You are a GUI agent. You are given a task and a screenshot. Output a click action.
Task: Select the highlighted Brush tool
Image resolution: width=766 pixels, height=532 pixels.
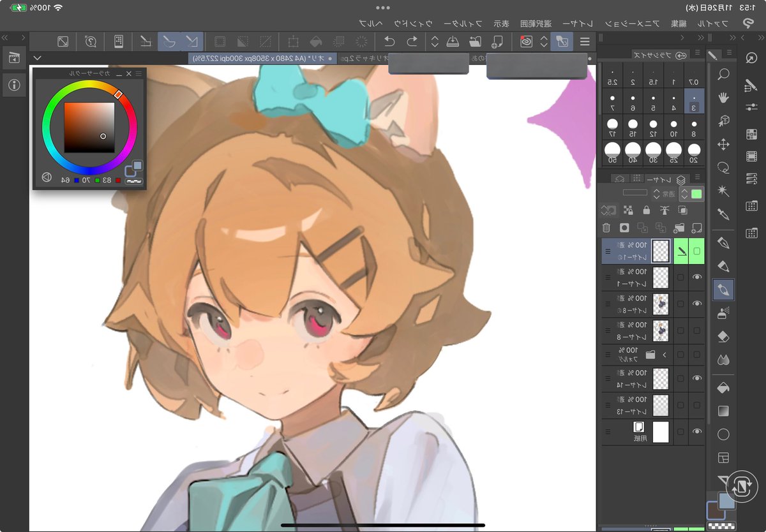723,290
